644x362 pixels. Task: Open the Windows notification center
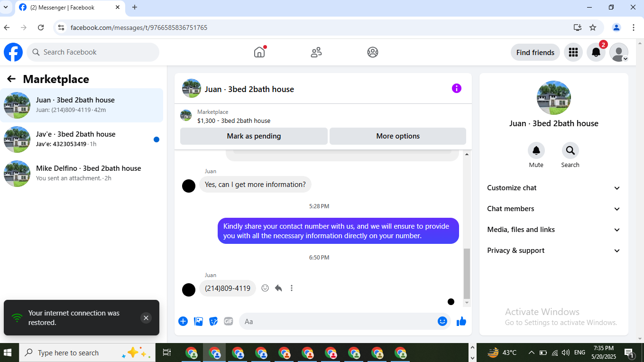pos(629,353)
